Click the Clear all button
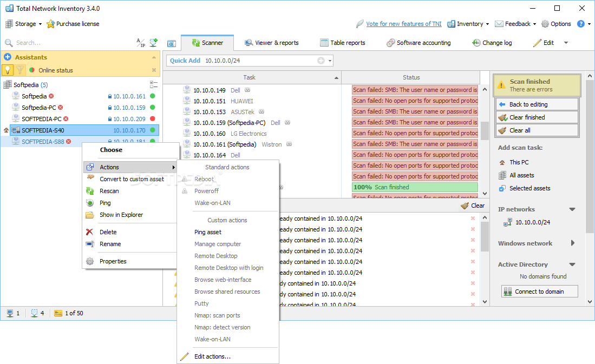Screen dimensions: 595x364 coord(537,130)
